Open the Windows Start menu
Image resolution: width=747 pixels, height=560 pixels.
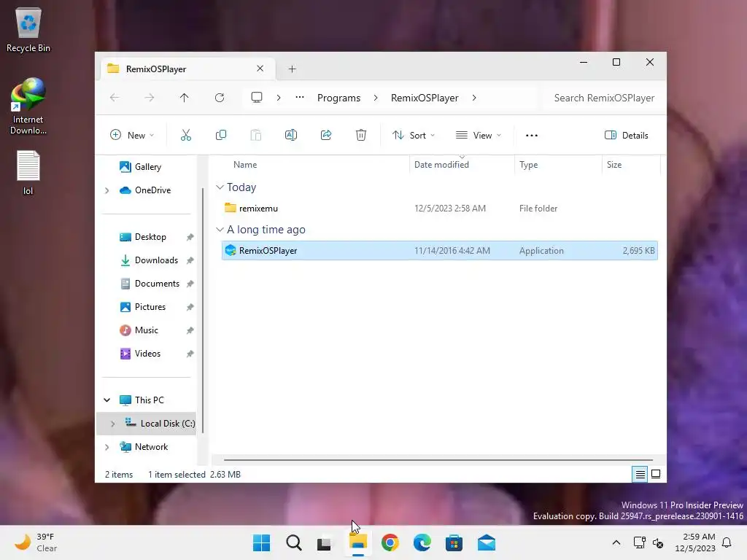[x=262, y=542]
